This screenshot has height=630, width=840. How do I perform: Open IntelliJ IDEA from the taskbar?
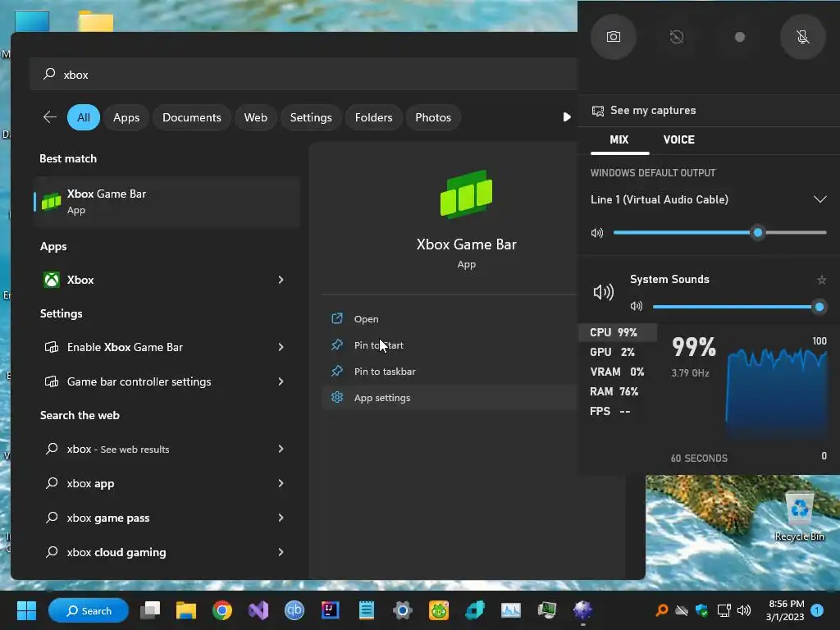point(330,610)
